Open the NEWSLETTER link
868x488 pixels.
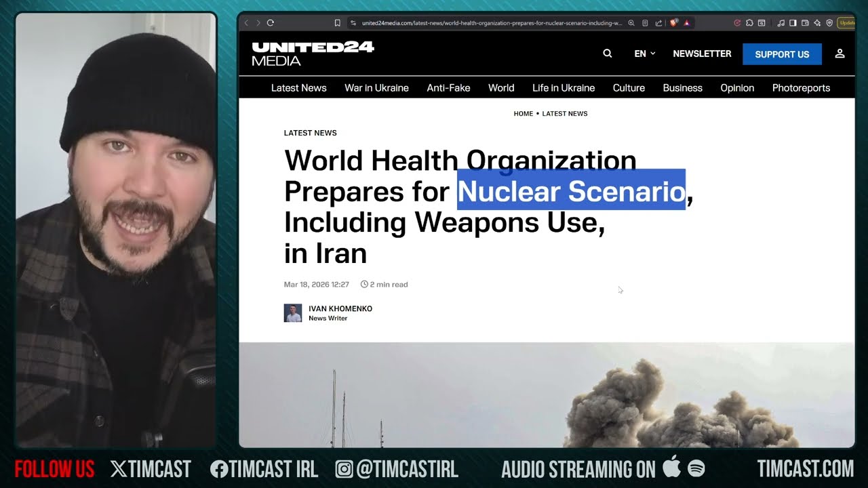pyautogui.click(x=702, y=54)
